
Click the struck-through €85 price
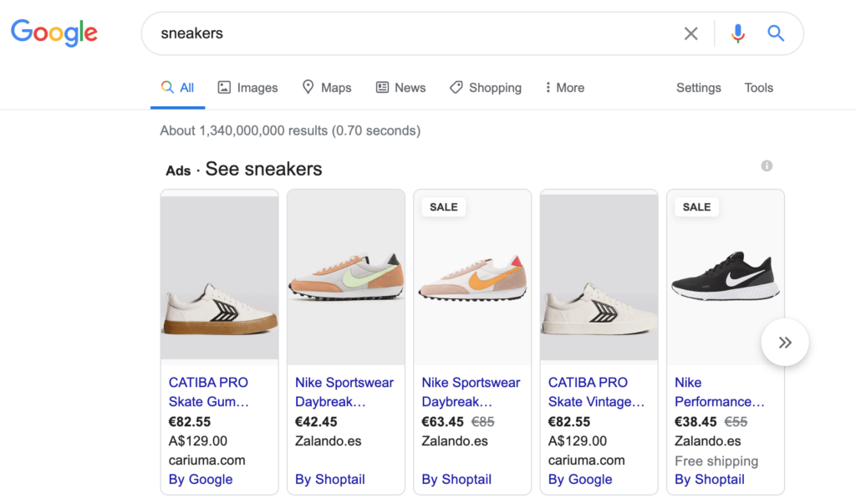[x=482, y=422]
